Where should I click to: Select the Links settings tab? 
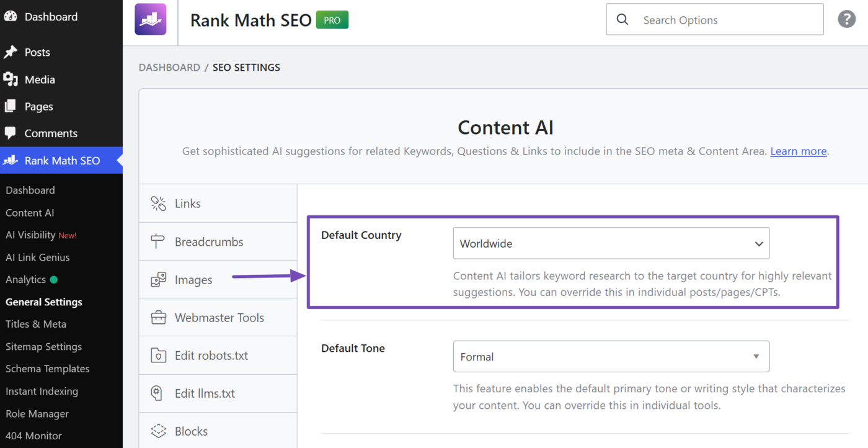click(218, 204)
